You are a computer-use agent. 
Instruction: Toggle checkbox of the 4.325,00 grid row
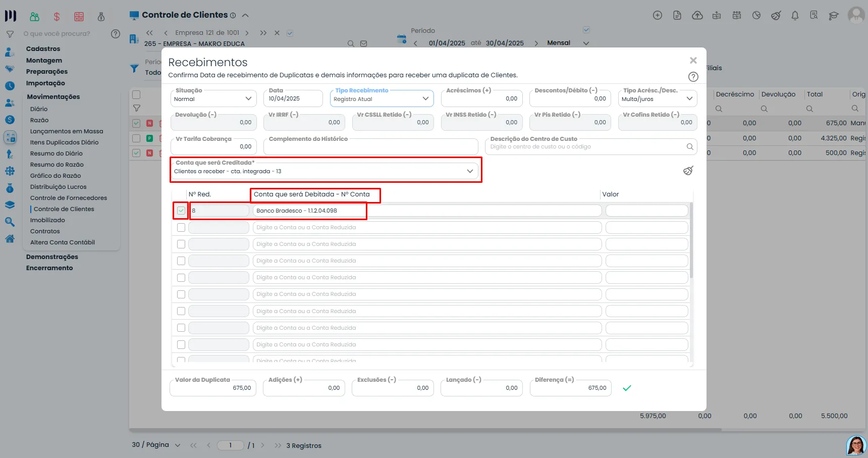click(x=136, y=138)
